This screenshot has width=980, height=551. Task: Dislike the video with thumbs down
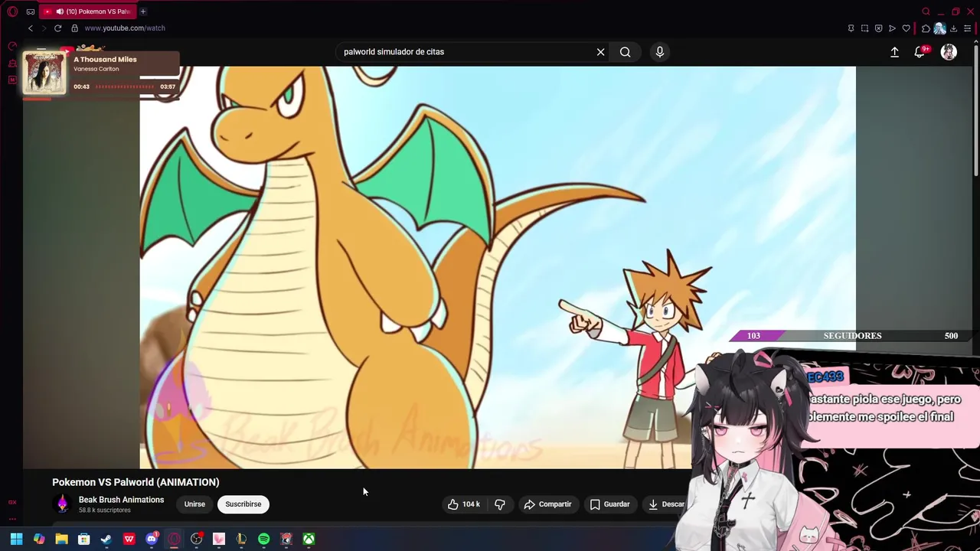pos(500,504)
